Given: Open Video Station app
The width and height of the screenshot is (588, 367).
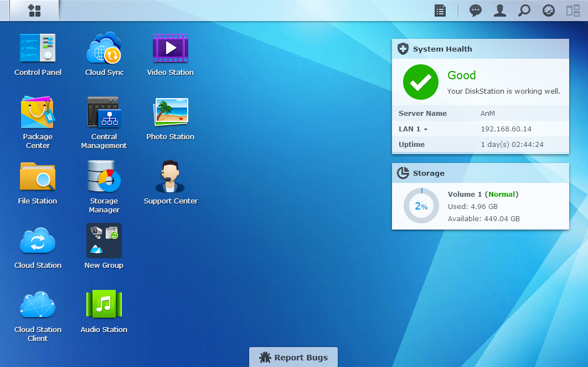Looking at the screenshot, I should (x=171, y=48).
